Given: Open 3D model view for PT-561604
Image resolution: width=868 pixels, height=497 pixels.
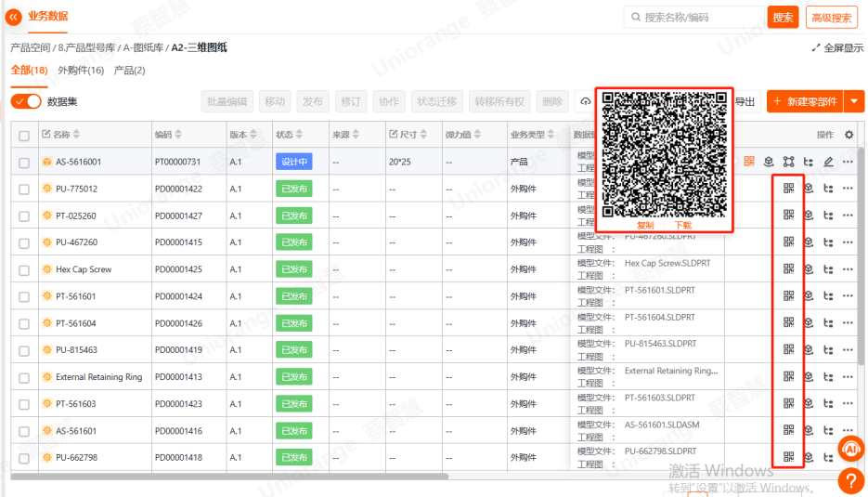Looking at the screenshot, I should 809,322.
